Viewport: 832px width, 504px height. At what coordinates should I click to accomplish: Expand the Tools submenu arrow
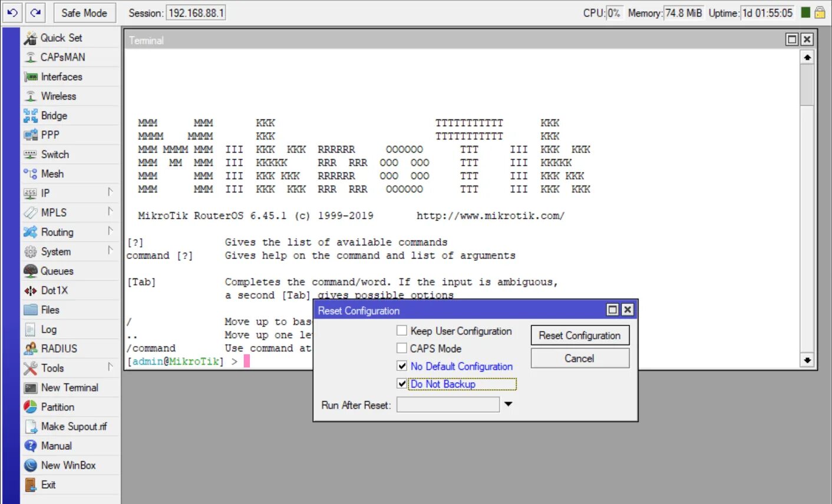pos(110,367)
